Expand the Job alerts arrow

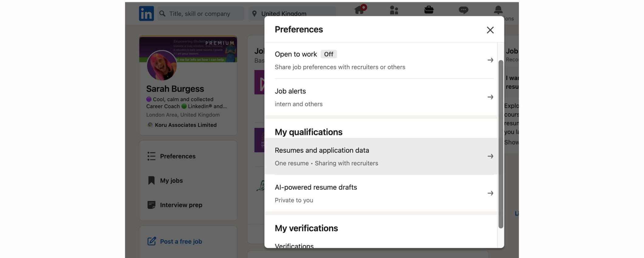490,97
